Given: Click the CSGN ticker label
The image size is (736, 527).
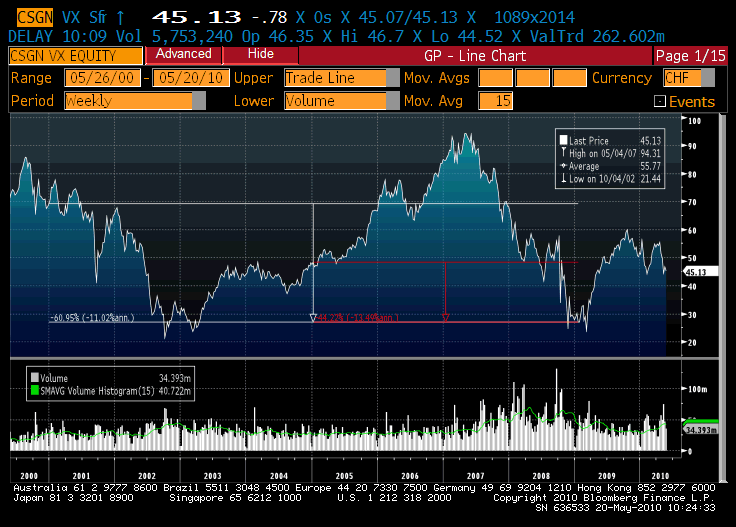Looking at the screenshot, I should click(x=35, y=18).
